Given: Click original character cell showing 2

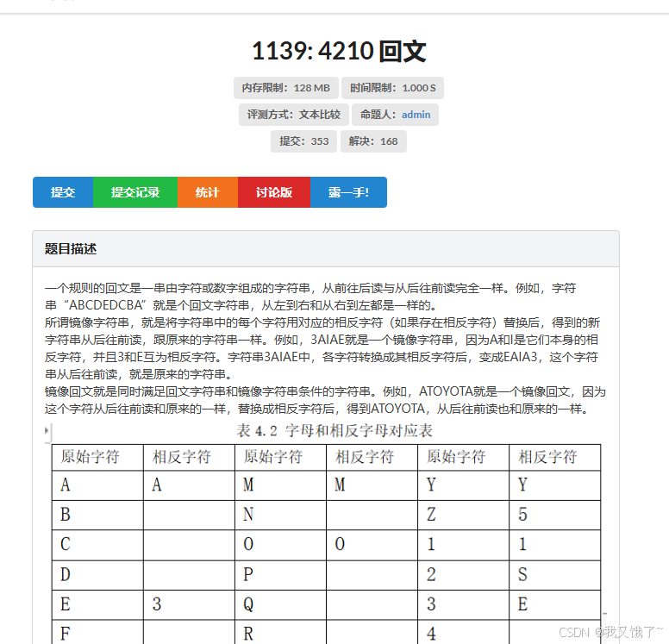Looking at the screenshot, I should pyautogui.click(x=463, y=575).
